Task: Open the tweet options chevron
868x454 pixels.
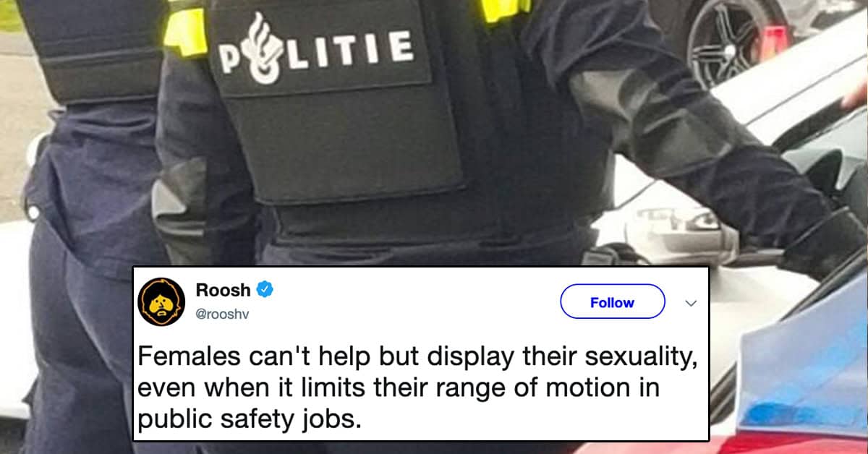Action: [x=689, y=303]
